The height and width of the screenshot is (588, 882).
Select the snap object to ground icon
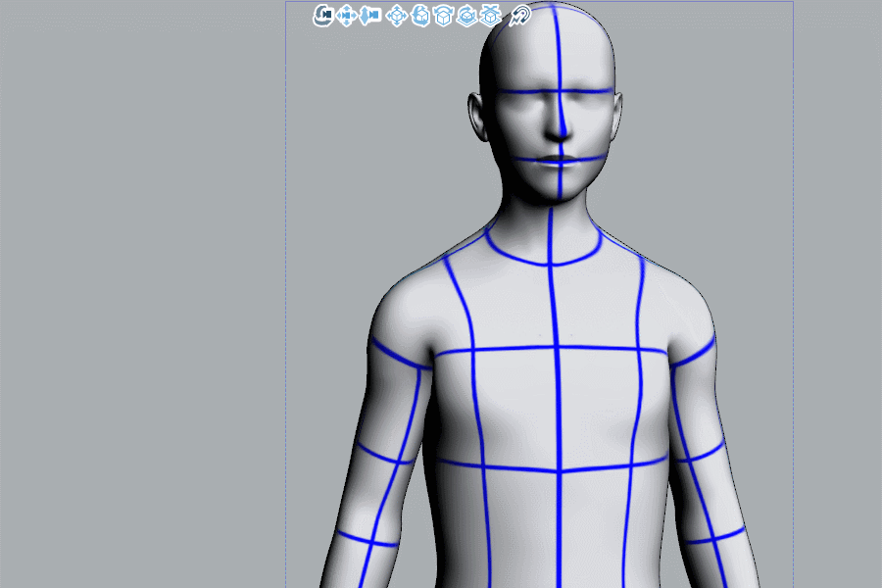pyautogui.click(x=491, y=16)
